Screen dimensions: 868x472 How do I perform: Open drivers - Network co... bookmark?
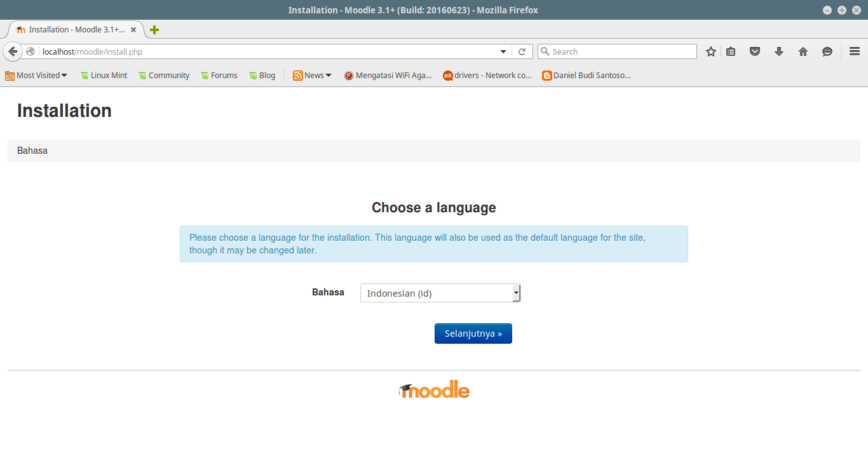(487, 75)
